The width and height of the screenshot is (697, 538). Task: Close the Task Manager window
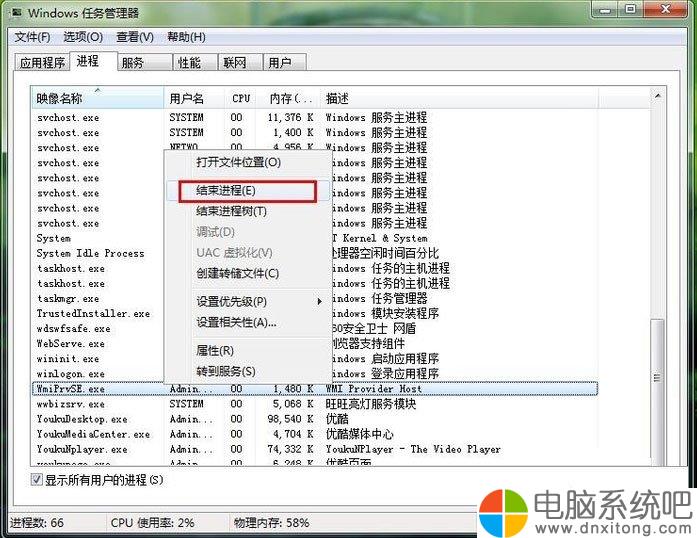click(665, 10)
